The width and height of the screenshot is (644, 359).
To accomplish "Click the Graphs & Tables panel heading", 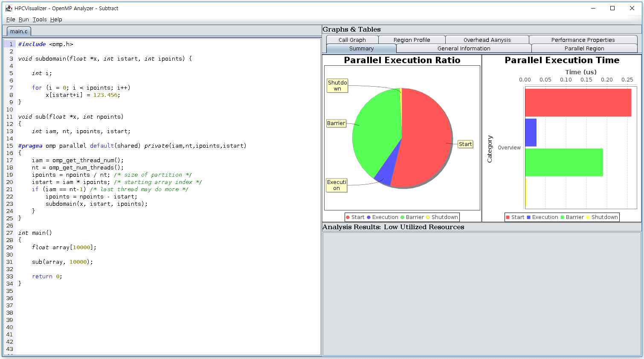I will click(x=351, y=29).
